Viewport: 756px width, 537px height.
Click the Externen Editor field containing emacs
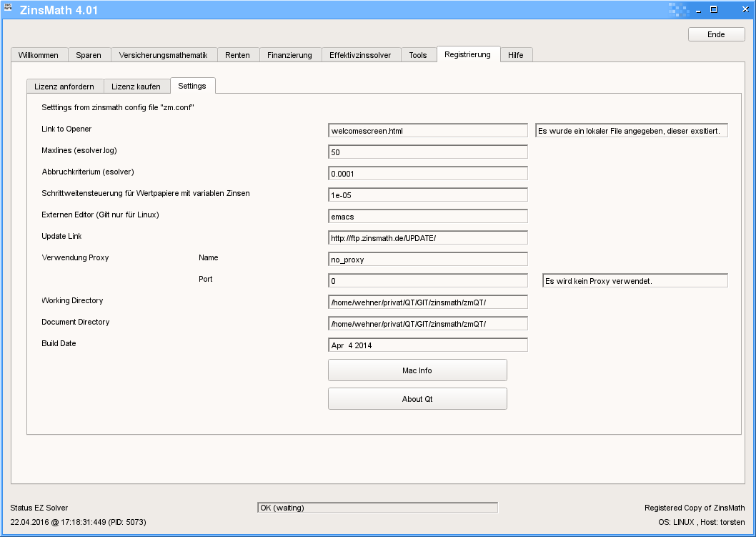click(427, 217)
